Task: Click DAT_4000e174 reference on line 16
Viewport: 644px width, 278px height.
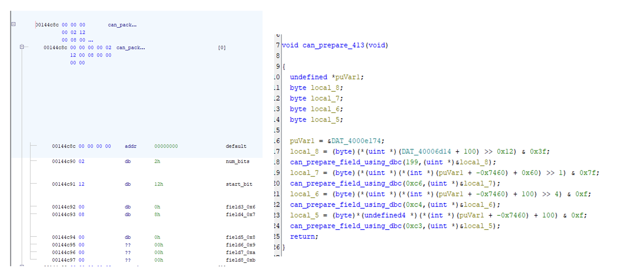Action: [x=356, y=141]
